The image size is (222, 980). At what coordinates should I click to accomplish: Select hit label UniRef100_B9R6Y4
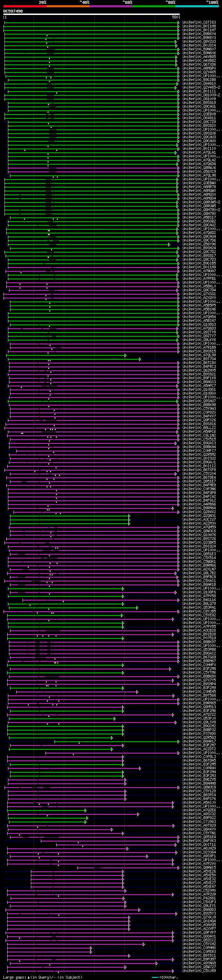(x=199, y=34)
